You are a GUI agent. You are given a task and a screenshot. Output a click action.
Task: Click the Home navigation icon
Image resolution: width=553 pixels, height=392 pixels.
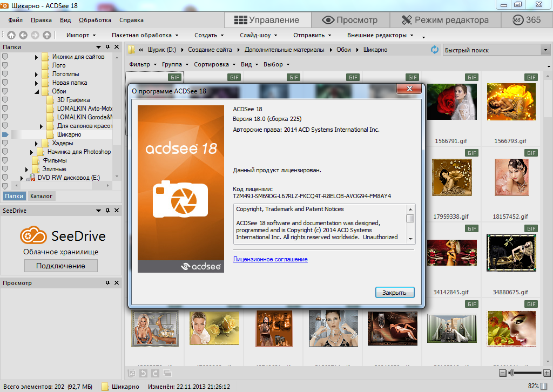11,35
